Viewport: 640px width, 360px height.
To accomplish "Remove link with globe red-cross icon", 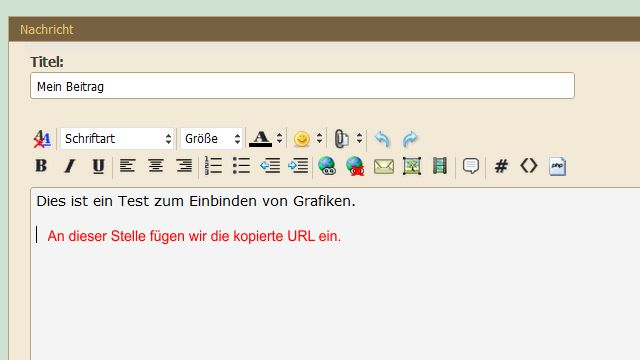I will pyautogui.click(x=355, y=166).
